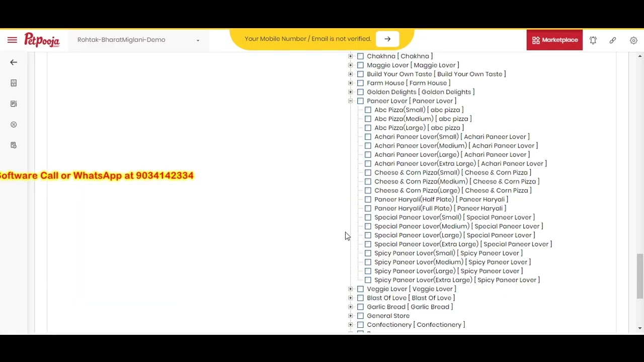Tick the Build Your Own Taste checkbox
Image resolution: width=644 pixels, height=362 pixels.
(360, 74)
